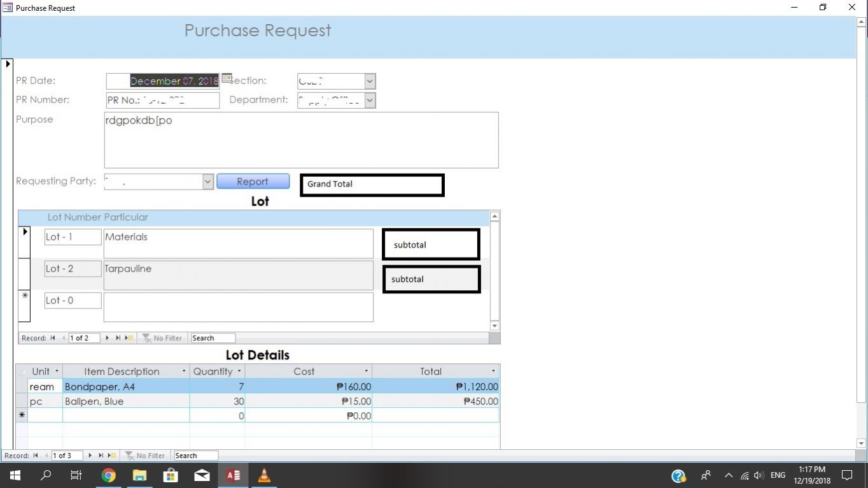Select the Lot - 1 record selector
This screenshot has width=868, height=488.
coord(24,242)
